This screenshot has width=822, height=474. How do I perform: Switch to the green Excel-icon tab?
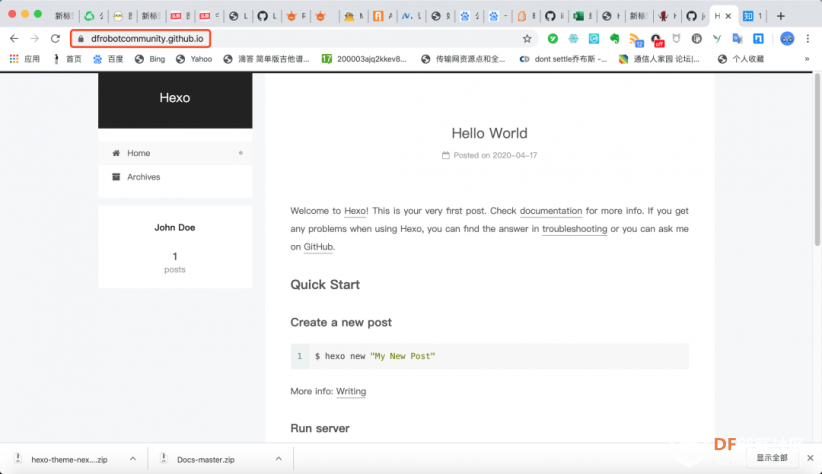pyautogui.click(x=582, y=16)
